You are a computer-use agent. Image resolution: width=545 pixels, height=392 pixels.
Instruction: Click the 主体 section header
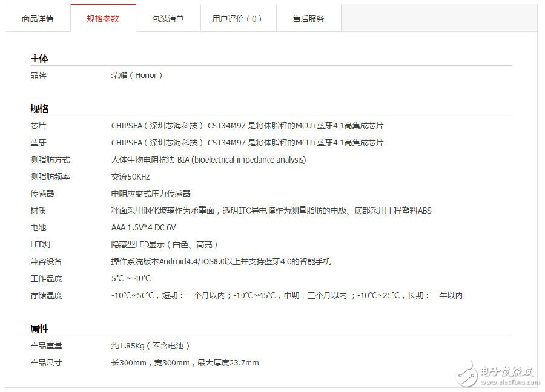pos(39,59)
